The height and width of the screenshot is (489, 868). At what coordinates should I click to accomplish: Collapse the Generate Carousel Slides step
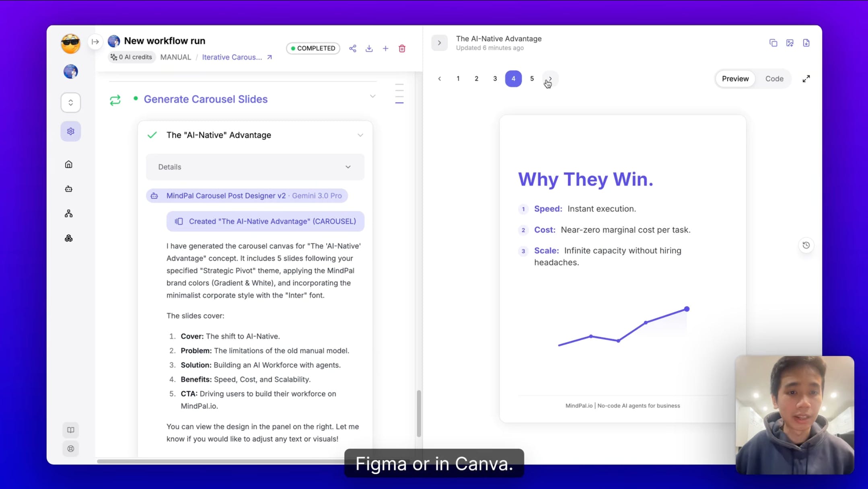[x=372, y=97]
